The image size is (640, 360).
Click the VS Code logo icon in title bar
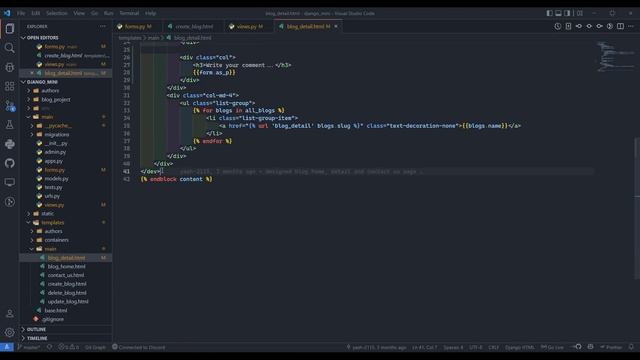coord(7,13)
